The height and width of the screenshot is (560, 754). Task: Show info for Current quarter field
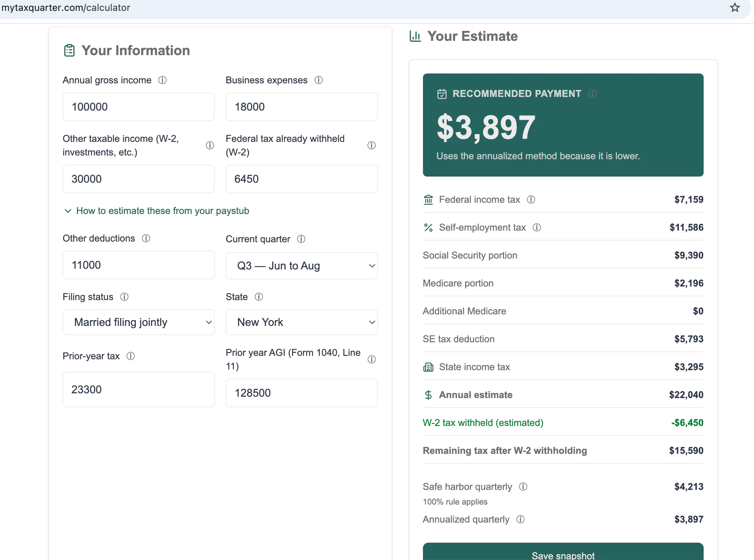tap(301, 239)
